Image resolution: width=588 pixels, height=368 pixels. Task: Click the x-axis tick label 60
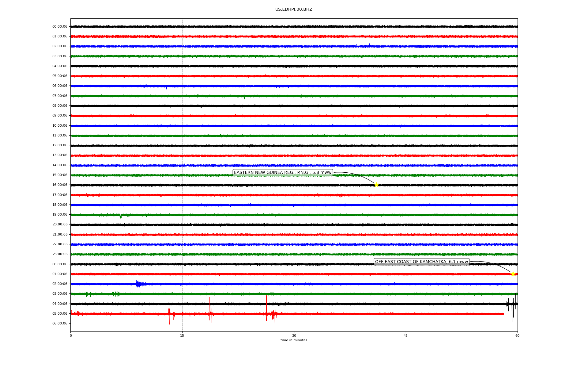517,335
